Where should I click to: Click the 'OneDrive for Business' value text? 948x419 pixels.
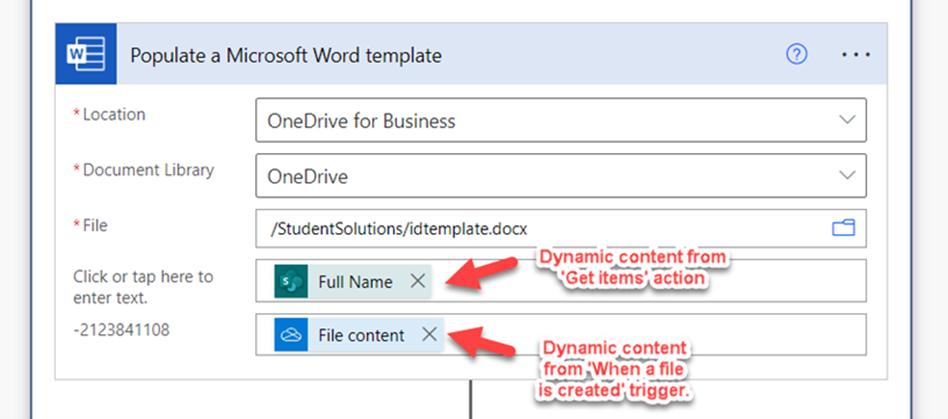point(361,121)
